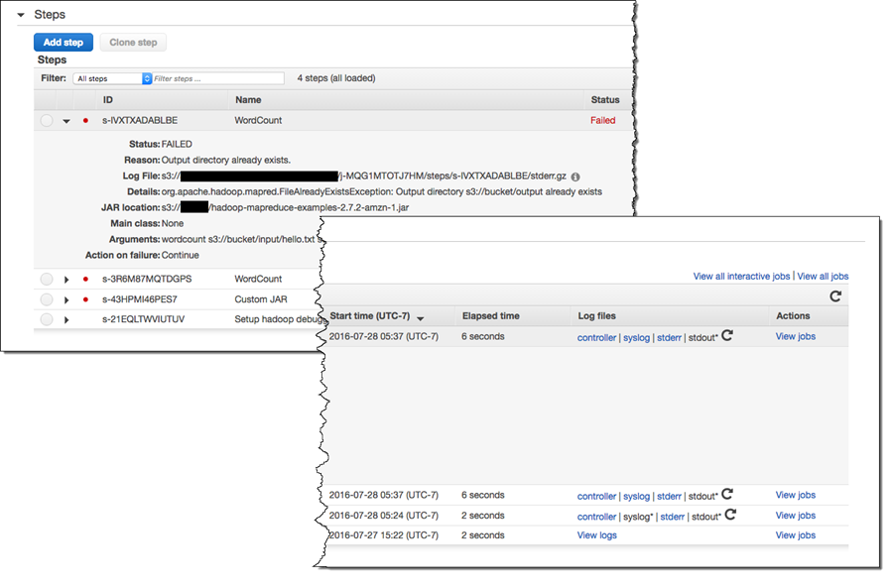Screen dimensions: 893x588
Task: Expand the Custom JAR step row
Action: [66, 299]
